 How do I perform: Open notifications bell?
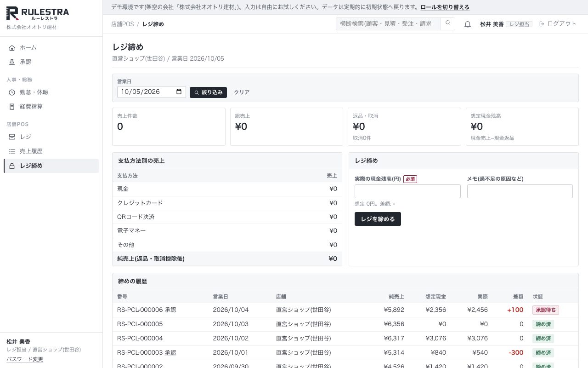click(x=468, y=24)
